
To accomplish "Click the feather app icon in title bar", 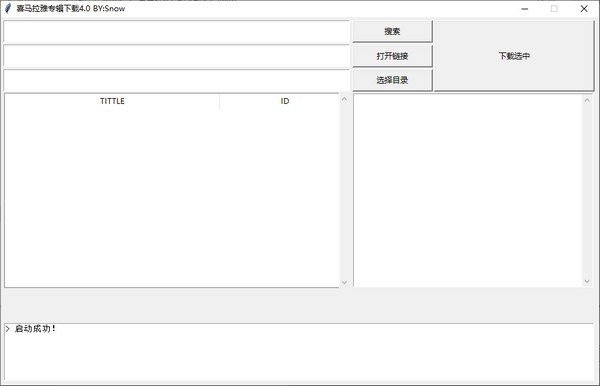I will click(x=8, y=8).
